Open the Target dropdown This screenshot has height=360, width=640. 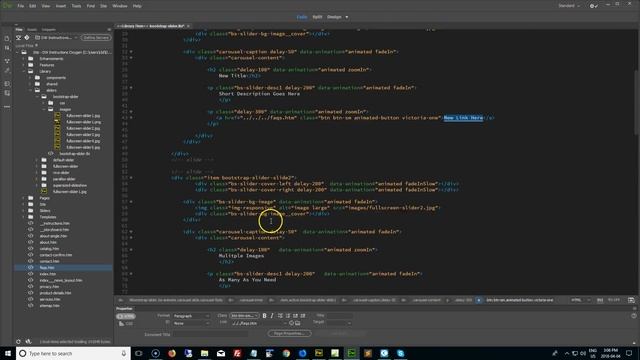(x=340, y=323)
